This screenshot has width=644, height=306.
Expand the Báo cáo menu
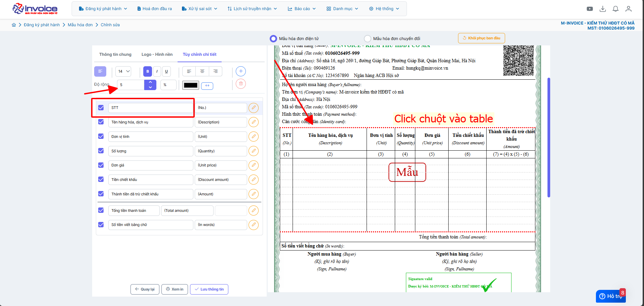(x=302, y=9)
